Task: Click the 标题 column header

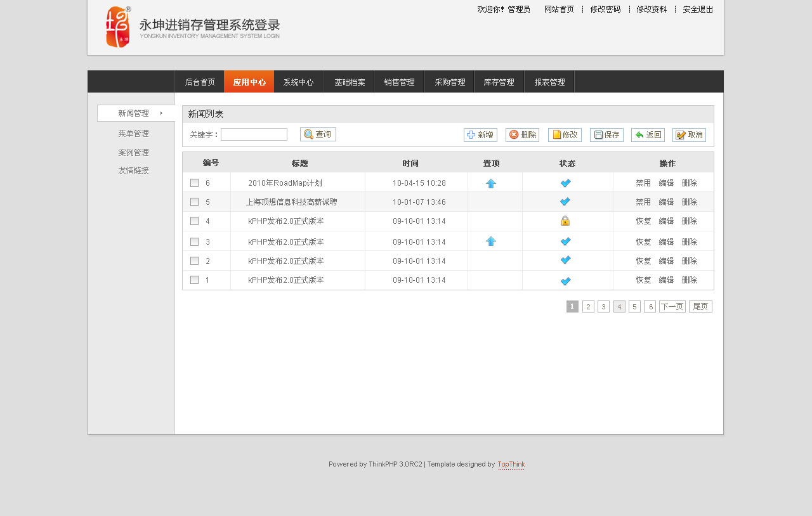Action: point(299,164)
